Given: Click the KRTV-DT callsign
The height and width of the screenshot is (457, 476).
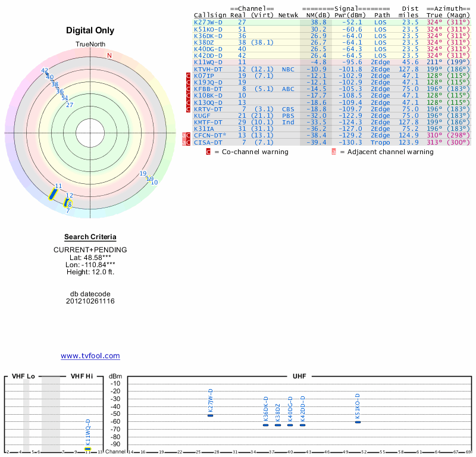Looking at the screenshot, I should 208,109.
